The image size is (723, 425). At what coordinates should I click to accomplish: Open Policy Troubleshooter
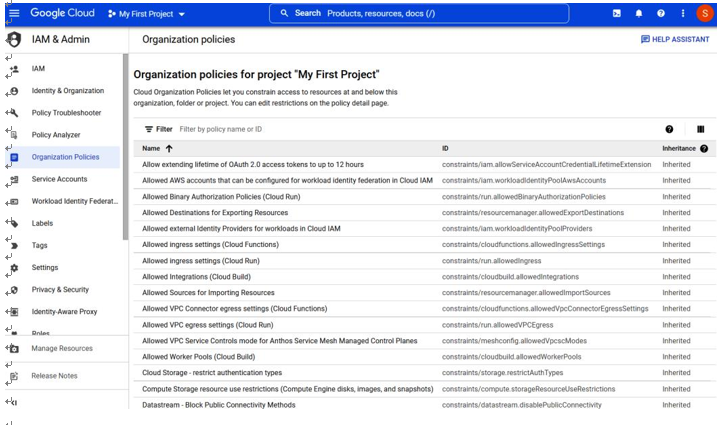66,112
